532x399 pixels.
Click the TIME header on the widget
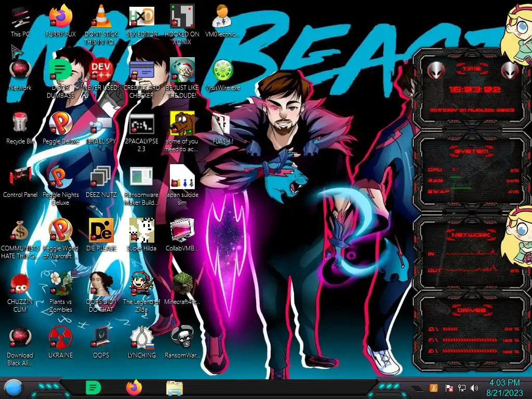pyautogui.click(x=472, y=69)
